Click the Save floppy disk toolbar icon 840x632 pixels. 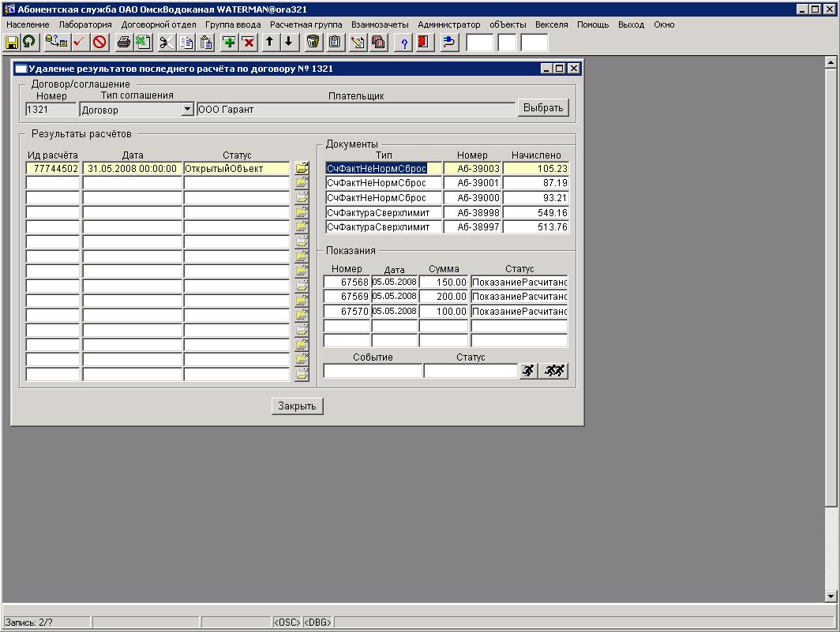(x=12, y=42)
